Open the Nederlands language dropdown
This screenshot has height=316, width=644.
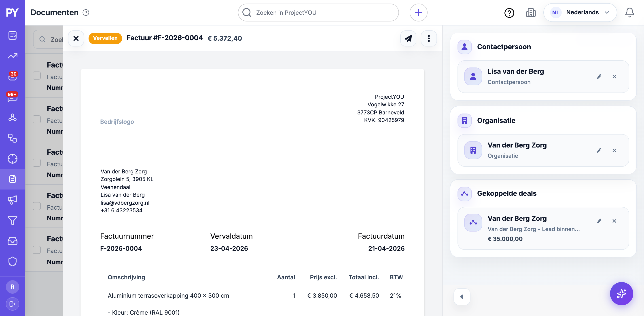tap(580, 13)
